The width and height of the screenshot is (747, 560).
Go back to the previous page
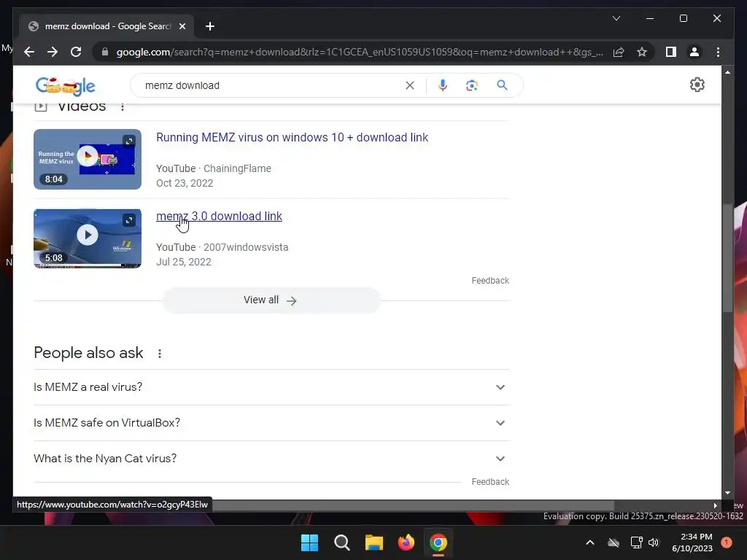29,52
